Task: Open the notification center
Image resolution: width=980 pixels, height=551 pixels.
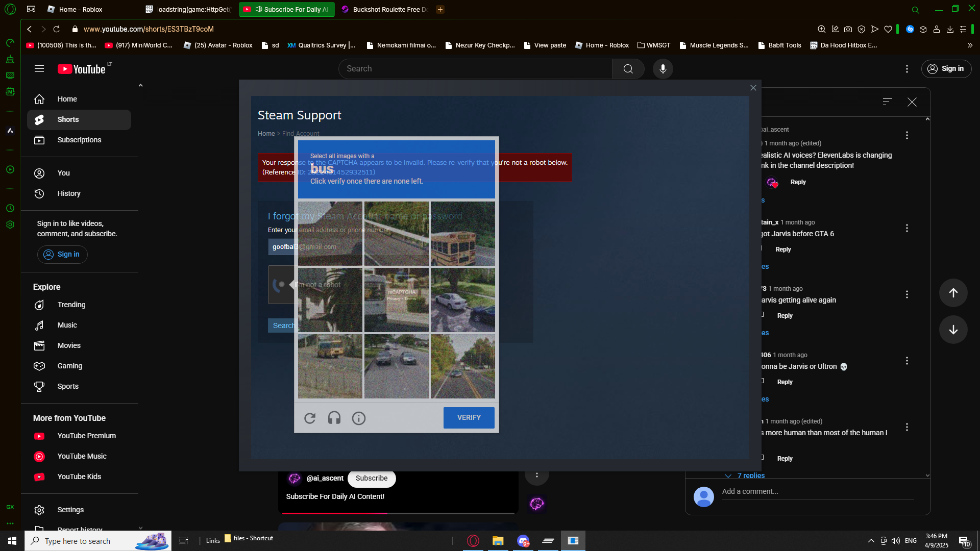Action: (x=964, y=541)
